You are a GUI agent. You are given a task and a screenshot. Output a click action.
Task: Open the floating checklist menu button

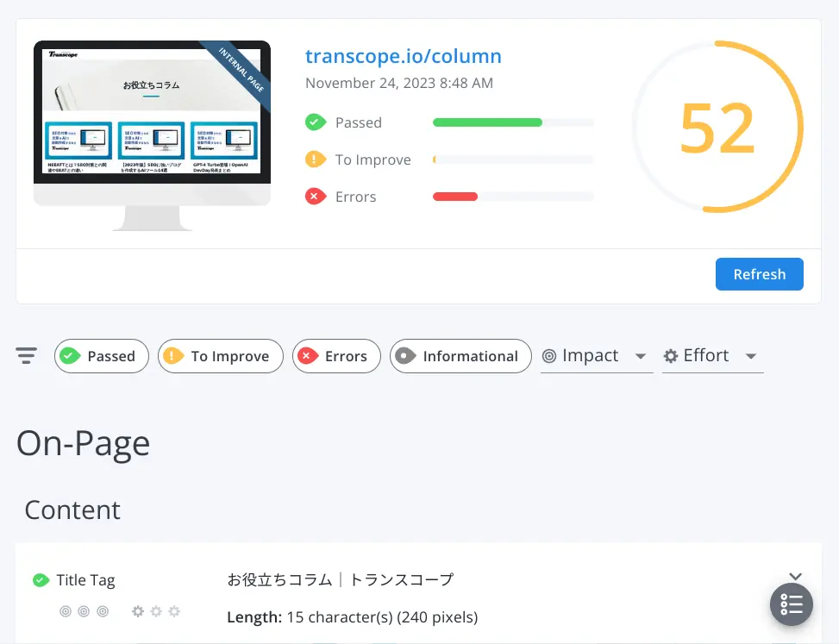pos(791,604)
